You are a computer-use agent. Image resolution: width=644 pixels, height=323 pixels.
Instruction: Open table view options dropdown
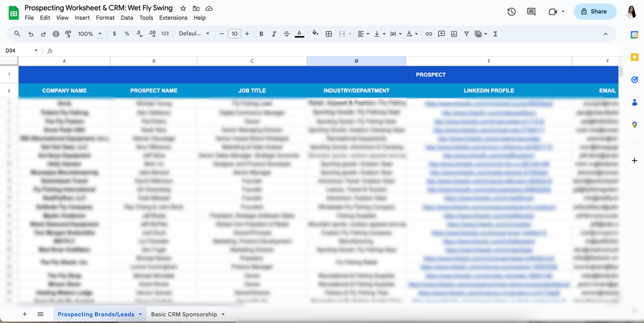[480, 34]
